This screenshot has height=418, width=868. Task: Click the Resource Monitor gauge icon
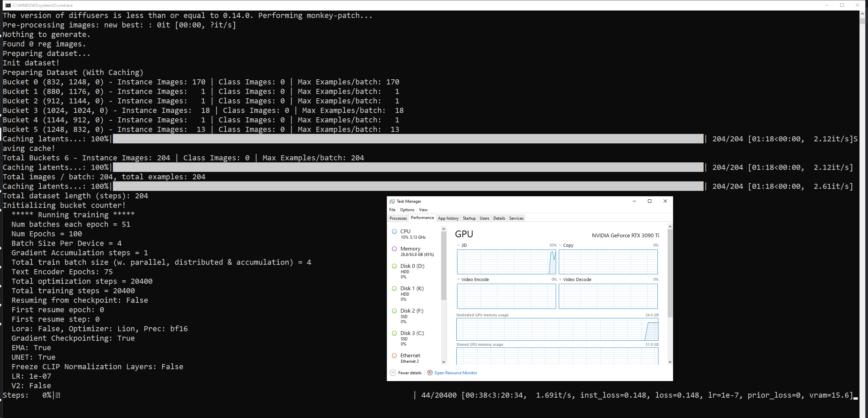430,373
